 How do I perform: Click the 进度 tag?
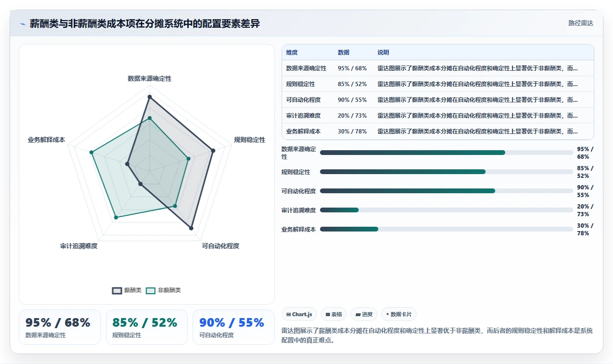point(364,314)
